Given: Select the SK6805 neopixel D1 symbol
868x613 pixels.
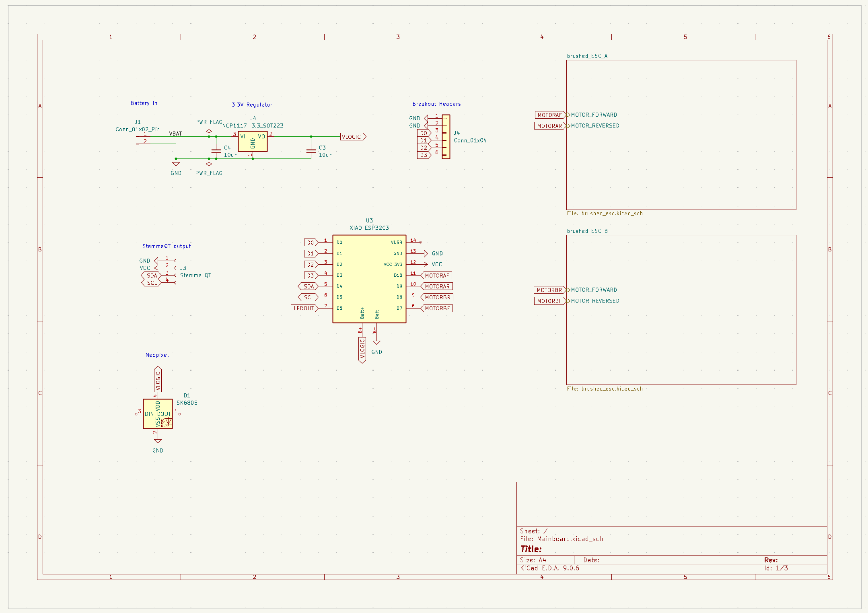Looking at the screenshot, I should click(x=158, y=414).
